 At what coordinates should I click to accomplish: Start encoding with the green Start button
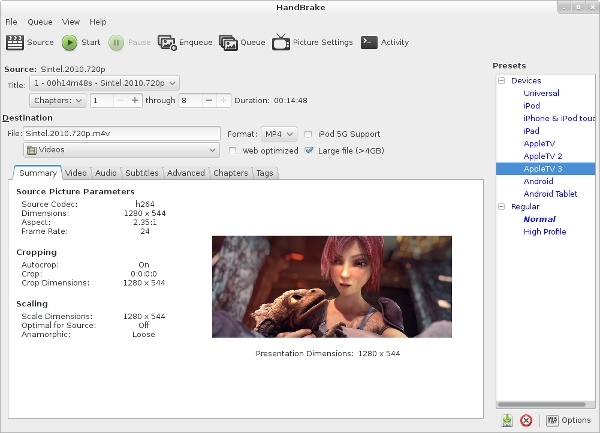tap(70, 43)
